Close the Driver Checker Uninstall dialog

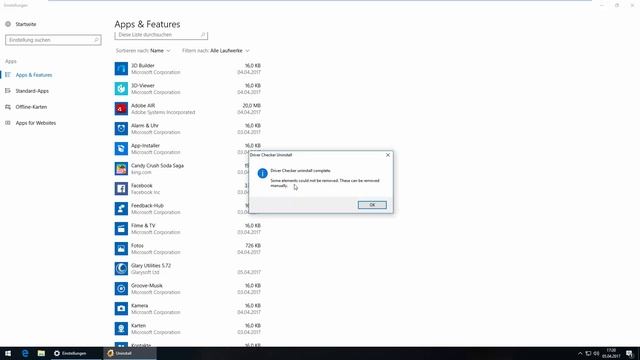tap(388, 155)
